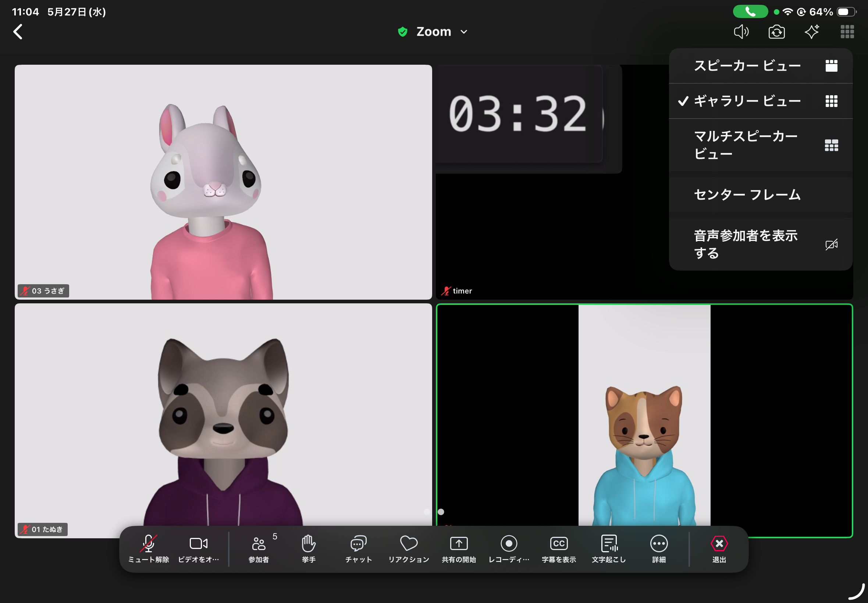Open the AI Companion sparkle icon
The width and height of the screenshot is (868, 603).
click(x=812, y=32)
